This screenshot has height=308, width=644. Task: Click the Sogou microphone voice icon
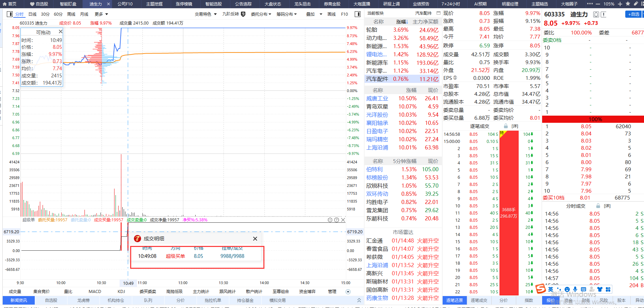pyautogui.click(x=575, y=289)
